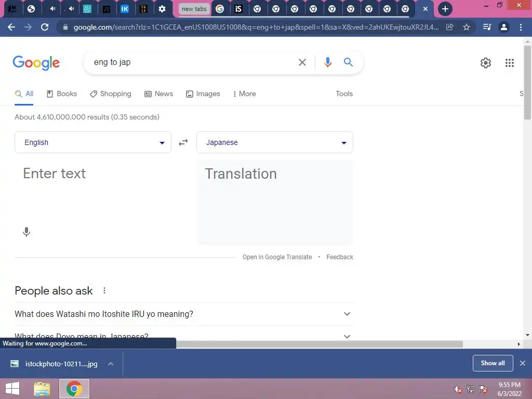
Task: Clear the search box text
Action: pos(302,62)
